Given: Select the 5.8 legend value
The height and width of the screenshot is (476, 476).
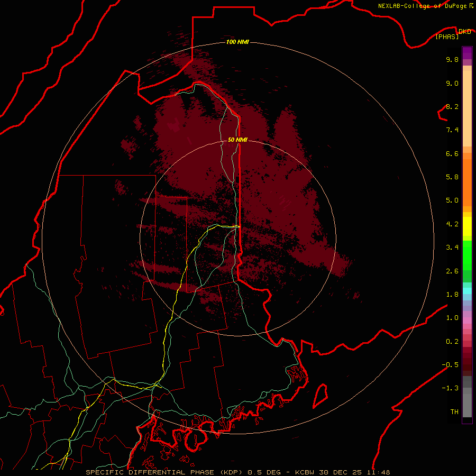Looking at the screenshot, I should [452, 177].
